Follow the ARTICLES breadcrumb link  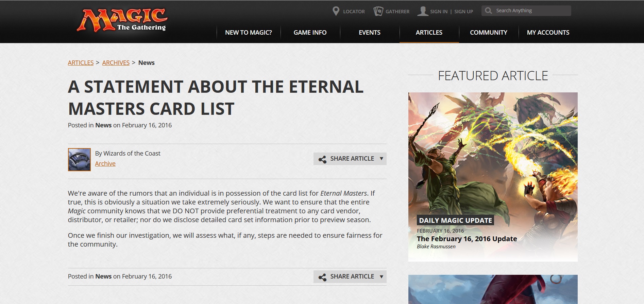(81, 63)
